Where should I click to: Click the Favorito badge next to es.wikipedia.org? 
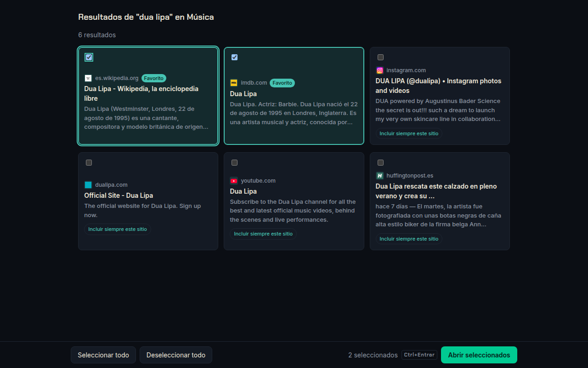click(153, 78)
